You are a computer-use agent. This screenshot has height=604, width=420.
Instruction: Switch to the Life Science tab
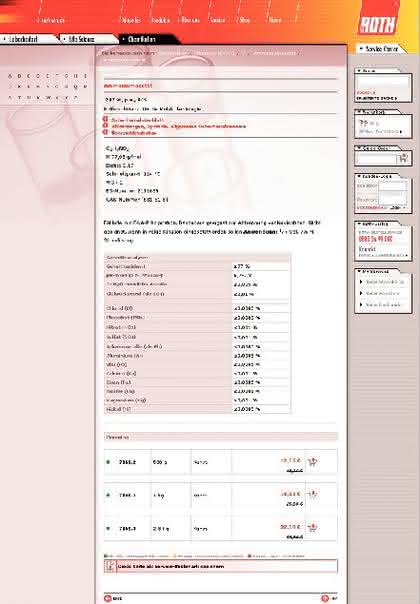[81, 39]
